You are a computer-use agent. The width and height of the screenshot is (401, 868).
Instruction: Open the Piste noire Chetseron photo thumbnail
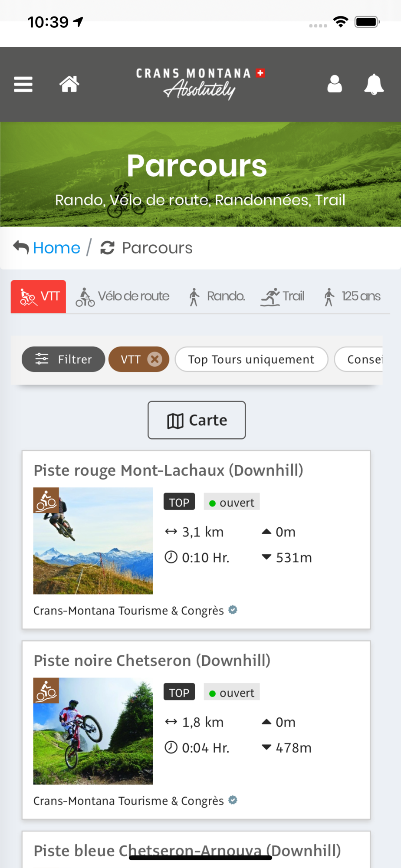93,731
